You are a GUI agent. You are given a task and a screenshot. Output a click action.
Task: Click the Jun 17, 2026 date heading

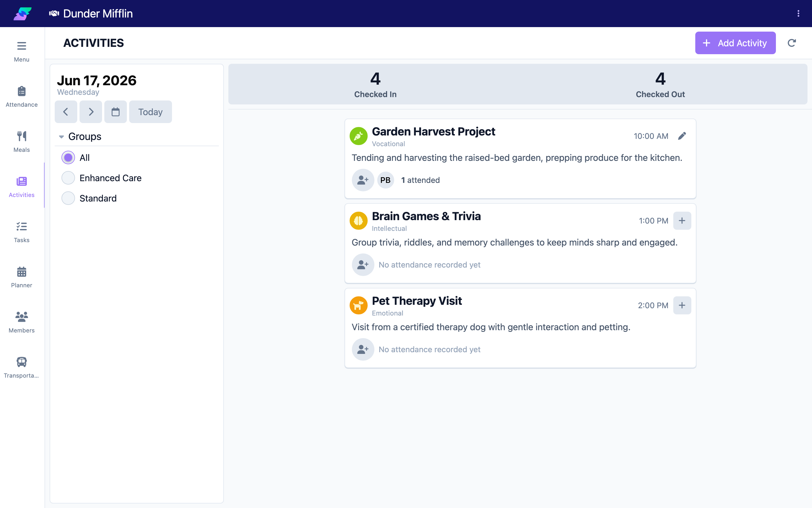click(97, 81)
